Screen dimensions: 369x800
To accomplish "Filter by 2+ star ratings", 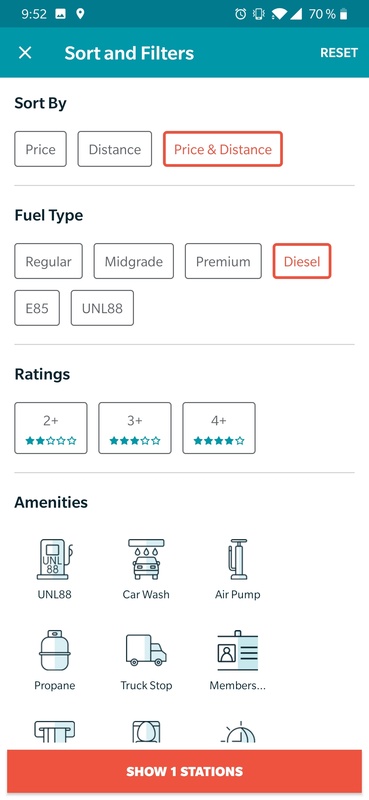I will [x=51, y=428].
